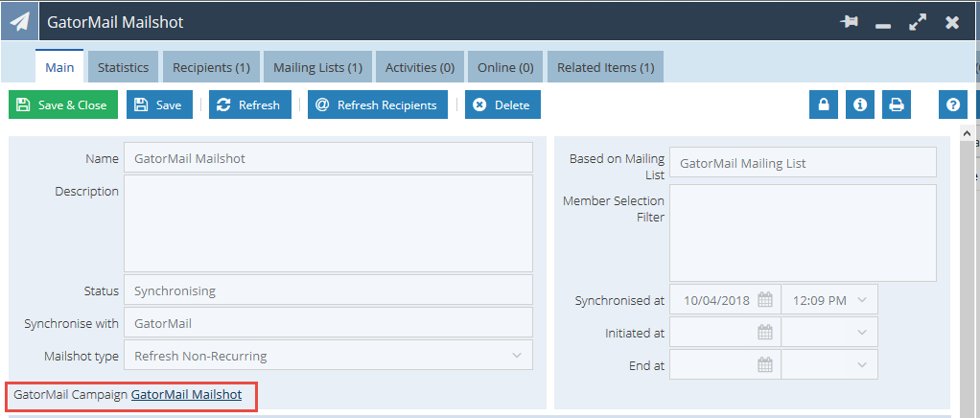Click the Initiated at date field
Screen dimensions: 980x418
[725, 333]
